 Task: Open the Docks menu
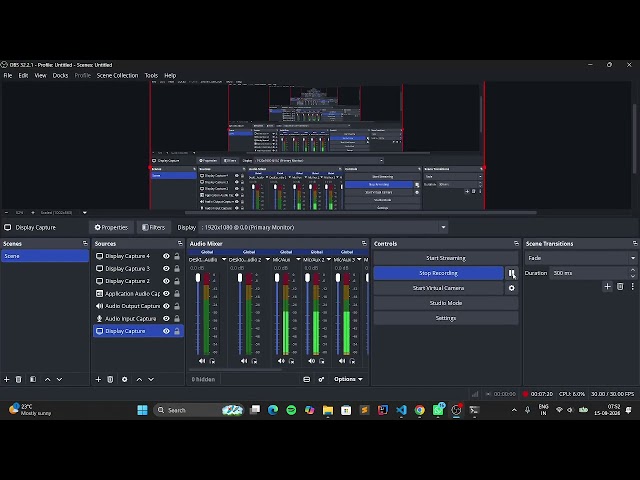click(x=60, y=76)
